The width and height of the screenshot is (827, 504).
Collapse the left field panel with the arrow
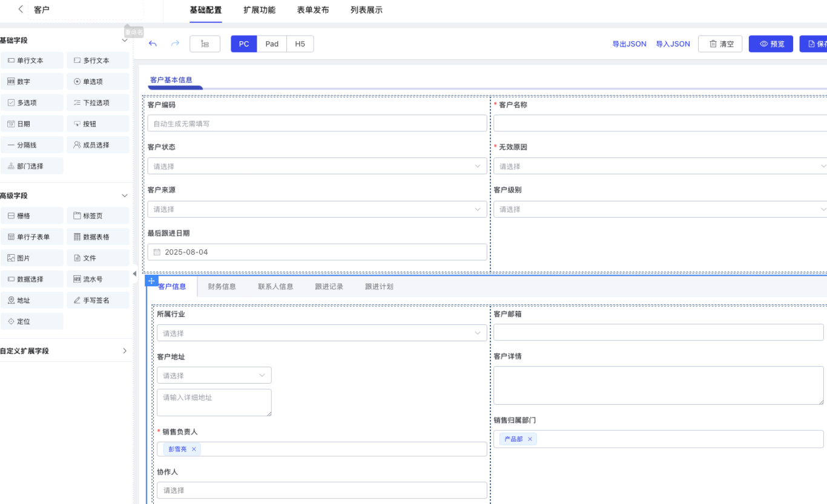134,274
